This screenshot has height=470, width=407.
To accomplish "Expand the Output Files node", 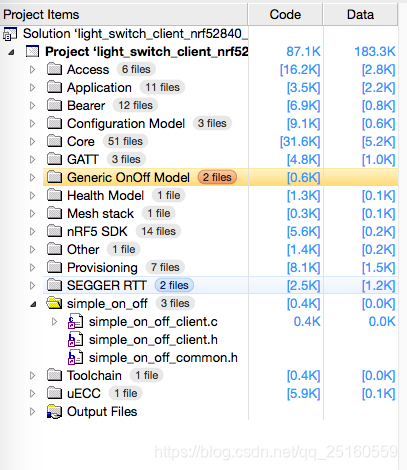I will click(32, 411).
